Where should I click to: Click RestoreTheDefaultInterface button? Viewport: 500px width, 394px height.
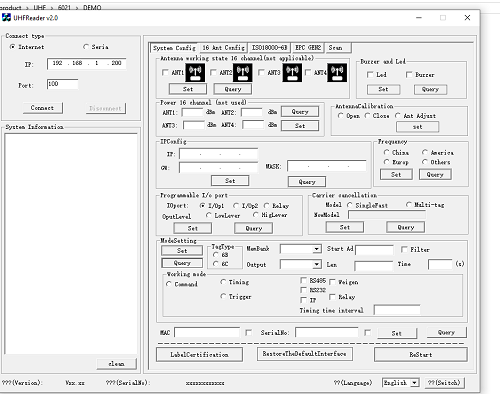point(305,354)
